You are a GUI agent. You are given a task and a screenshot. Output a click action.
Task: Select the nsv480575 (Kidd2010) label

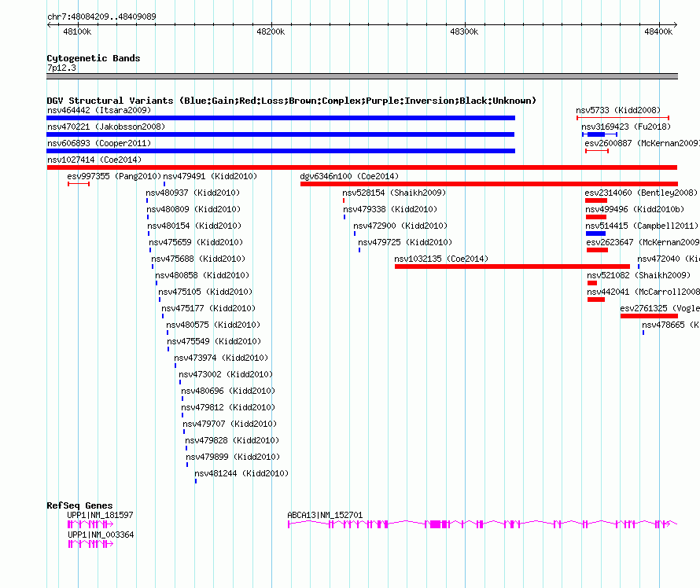pyautogui.click(x=213, y=325)
